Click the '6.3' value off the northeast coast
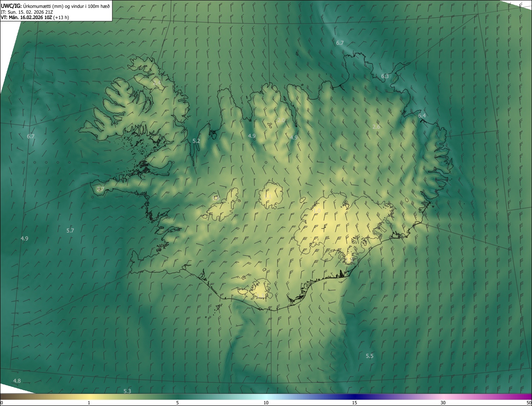This screenshot has width=532, height=406. tap(385, 76)
